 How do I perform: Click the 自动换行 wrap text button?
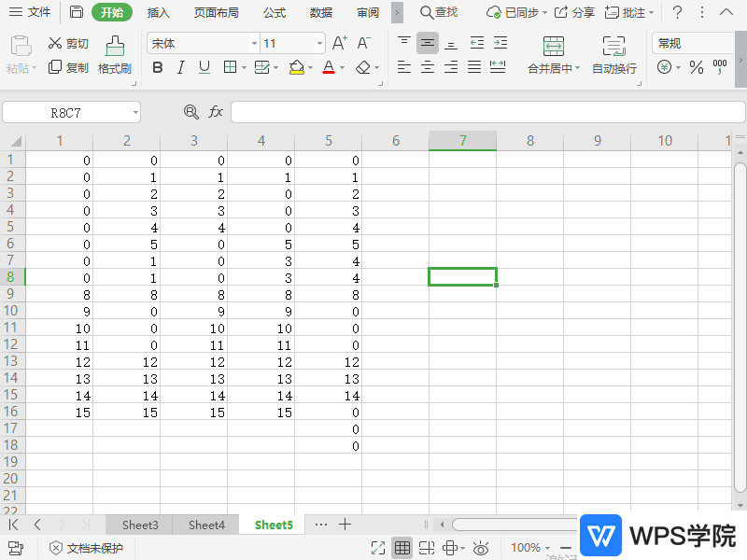pos(614,55)
